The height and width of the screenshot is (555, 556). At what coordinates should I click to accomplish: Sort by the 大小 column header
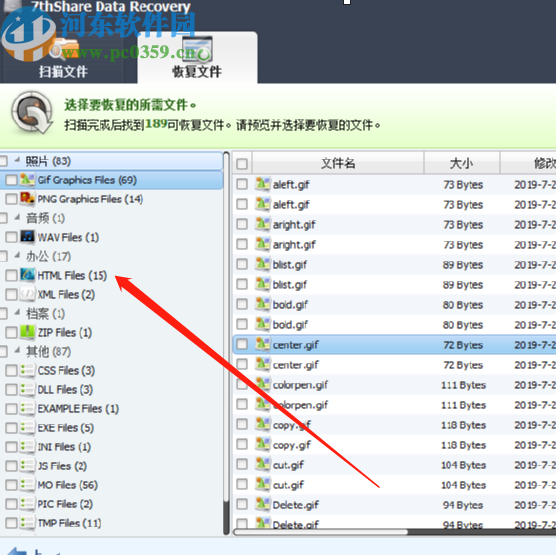[462, 163]
